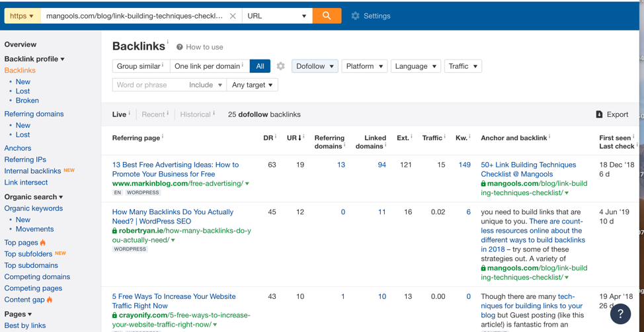Click the Export button
This screenshot has height=332, width=644.
[612, 114]
